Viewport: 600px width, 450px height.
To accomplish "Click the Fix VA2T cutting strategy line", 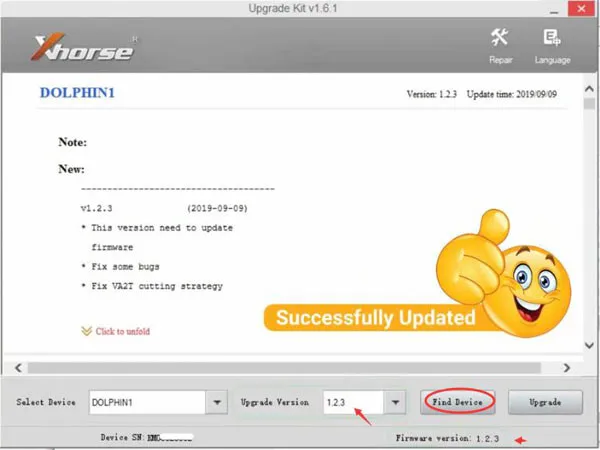I will pos(152,286).
